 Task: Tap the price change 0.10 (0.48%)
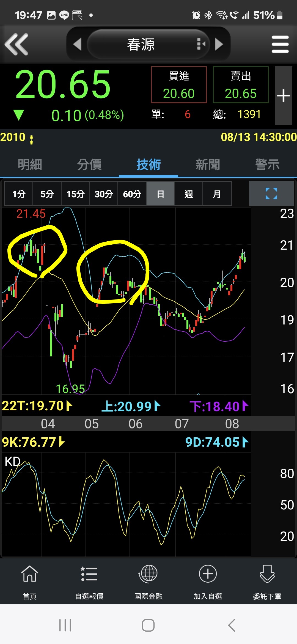87,115
